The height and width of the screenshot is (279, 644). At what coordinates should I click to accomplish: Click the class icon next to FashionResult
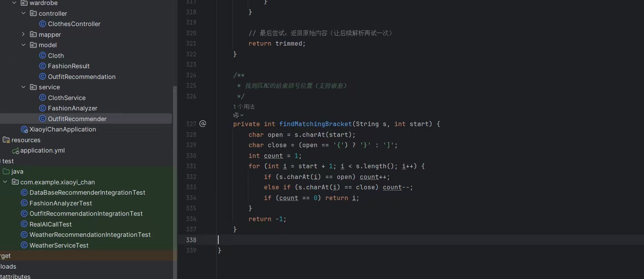(43, 66)
